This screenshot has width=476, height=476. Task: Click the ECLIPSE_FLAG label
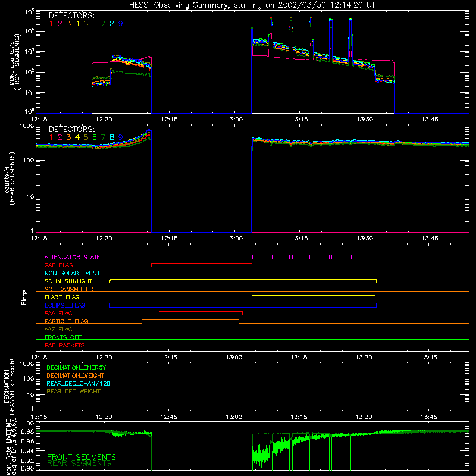click(x=65, y=305)
